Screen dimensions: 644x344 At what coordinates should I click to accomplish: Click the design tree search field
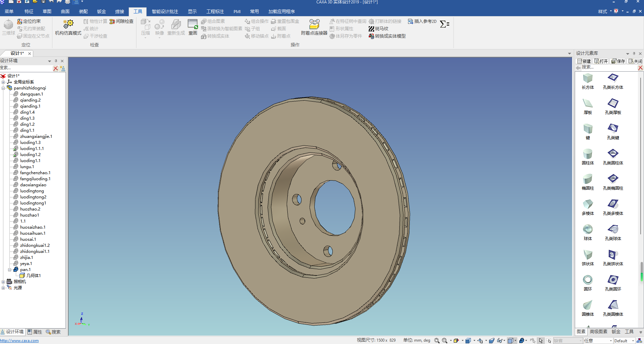click(x=26, y=68)
